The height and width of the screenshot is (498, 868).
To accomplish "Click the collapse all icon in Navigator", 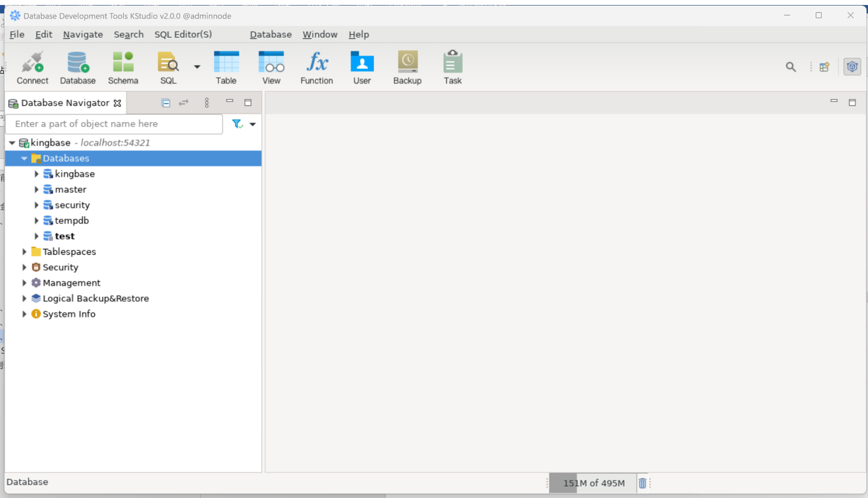I will pos(165,103).
